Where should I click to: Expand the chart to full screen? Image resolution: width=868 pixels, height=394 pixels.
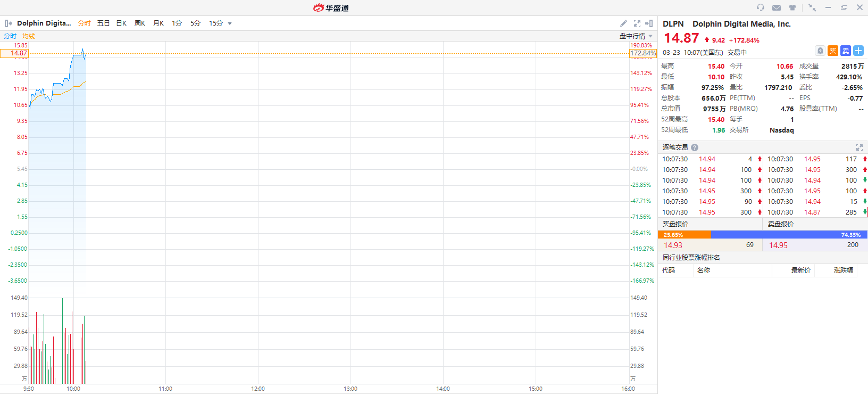click(637, 23)
